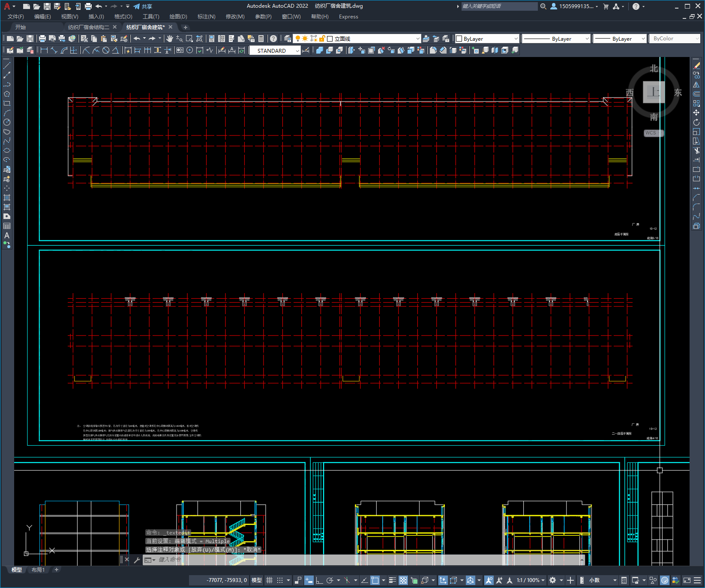Image resolution: width=705 pixels, height=588 pixels.
Task: Open the 标注(N) menu
Action: (206, 17)
